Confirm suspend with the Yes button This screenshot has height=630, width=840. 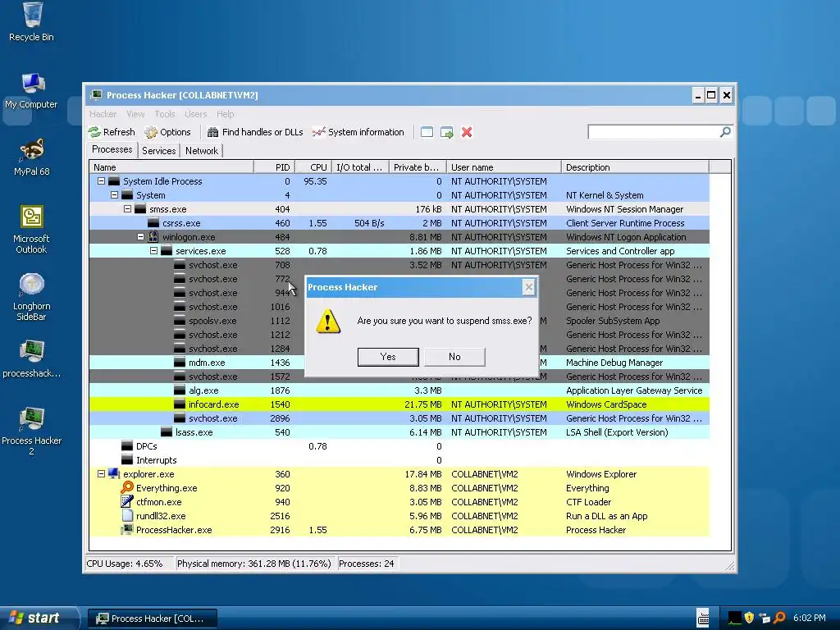388,357
